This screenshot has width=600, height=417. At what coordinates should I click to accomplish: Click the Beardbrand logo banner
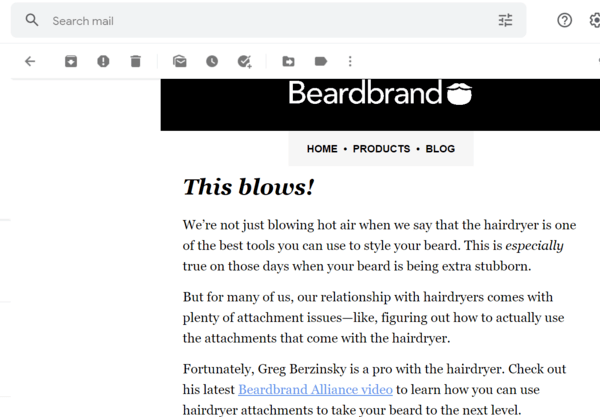click(x=380, y=95)
